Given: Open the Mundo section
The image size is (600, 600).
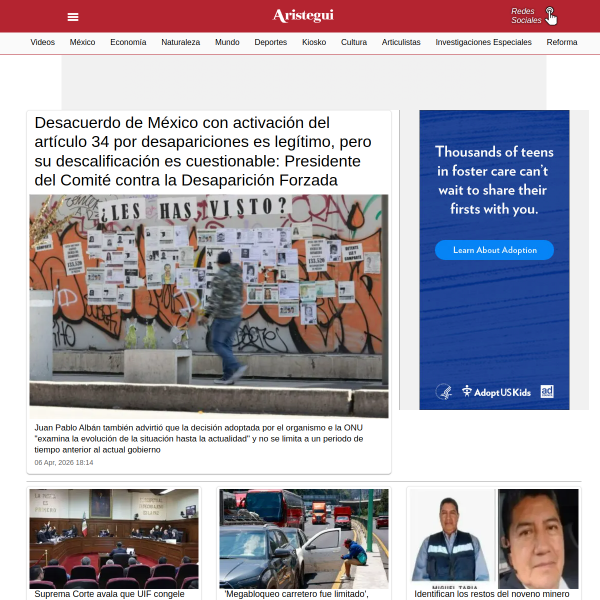Looking at the screenshot, I should (227, 42).
